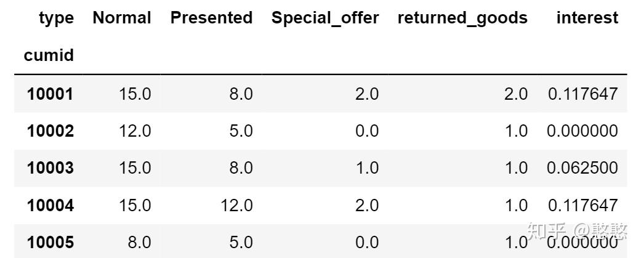The image size is (644, 258).
Task: Click the Normal value in row 10005
Action: 139,242
